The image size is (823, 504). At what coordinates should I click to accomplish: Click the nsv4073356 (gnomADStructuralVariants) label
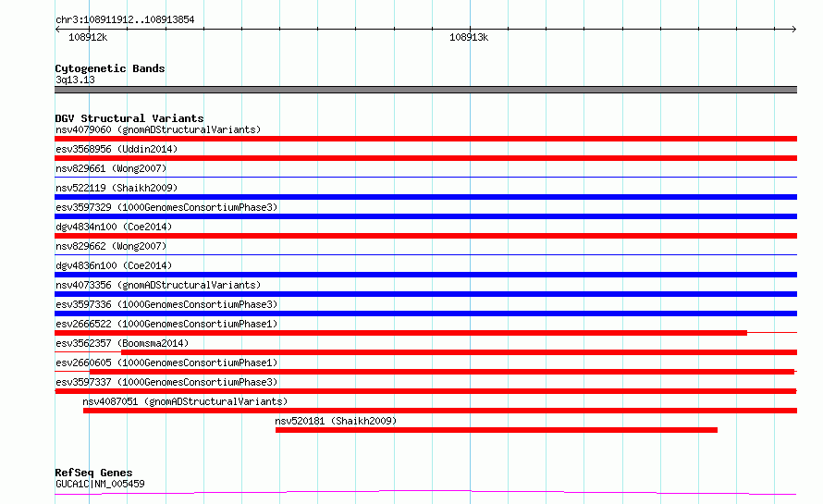point(158,285)
